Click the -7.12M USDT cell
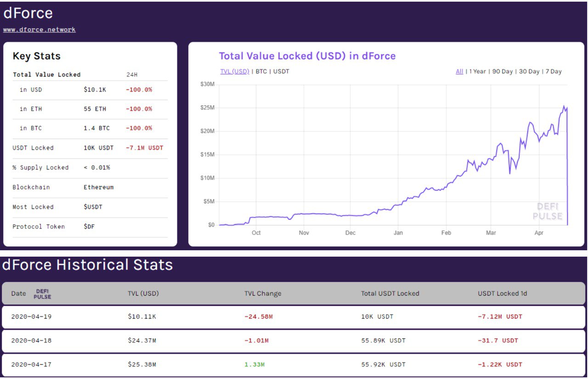 coord(500,316)
